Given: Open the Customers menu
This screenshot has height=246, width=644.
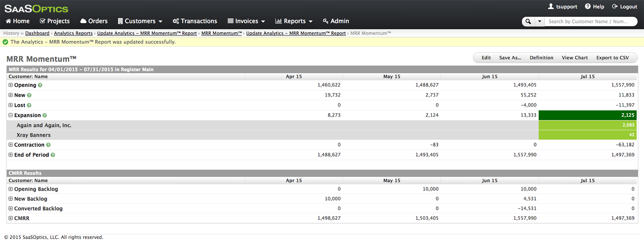Looking at the screenshot, I should click(x=140, y=21).
